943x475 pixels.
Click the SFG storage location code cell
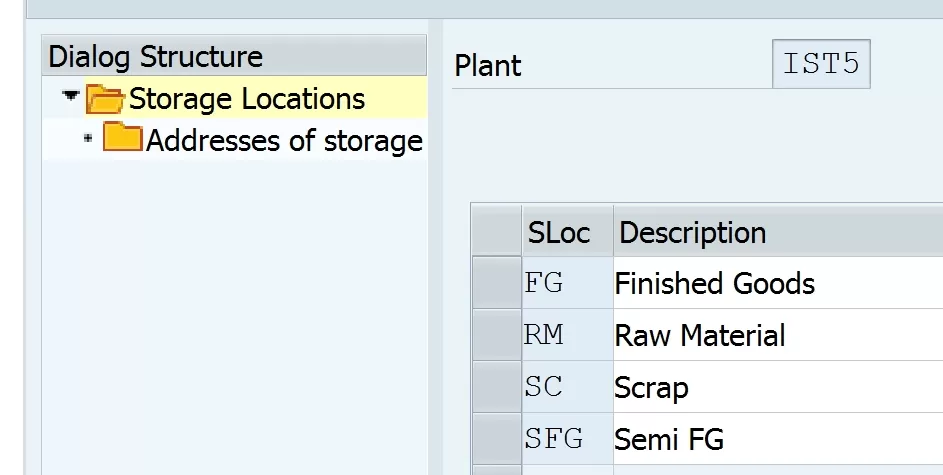tap(567, 438)
